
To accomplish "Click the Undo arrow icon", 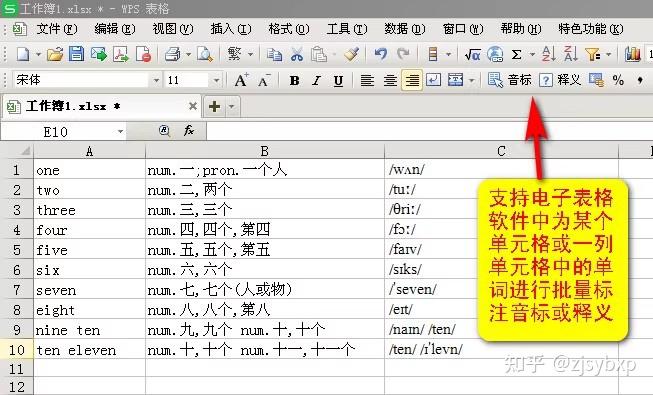I will 381,54.
